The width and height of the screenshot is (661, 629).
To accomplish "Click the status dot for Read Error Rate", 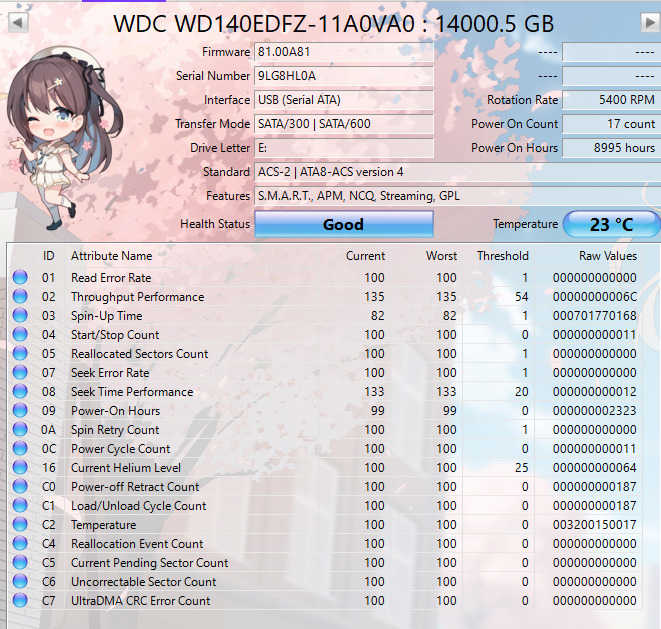I will coord(20,277).
